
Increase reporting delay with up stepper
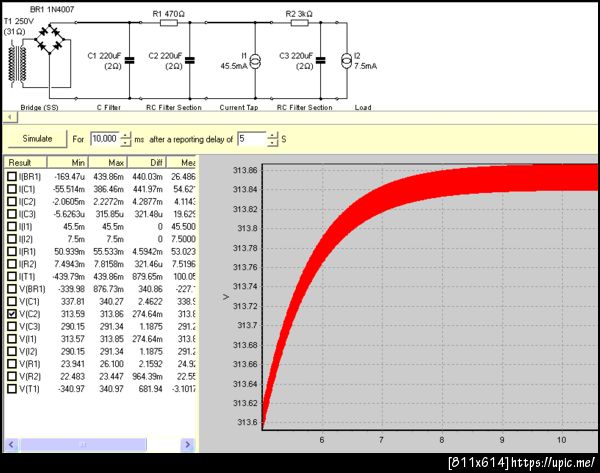click(x=272, y=135)
